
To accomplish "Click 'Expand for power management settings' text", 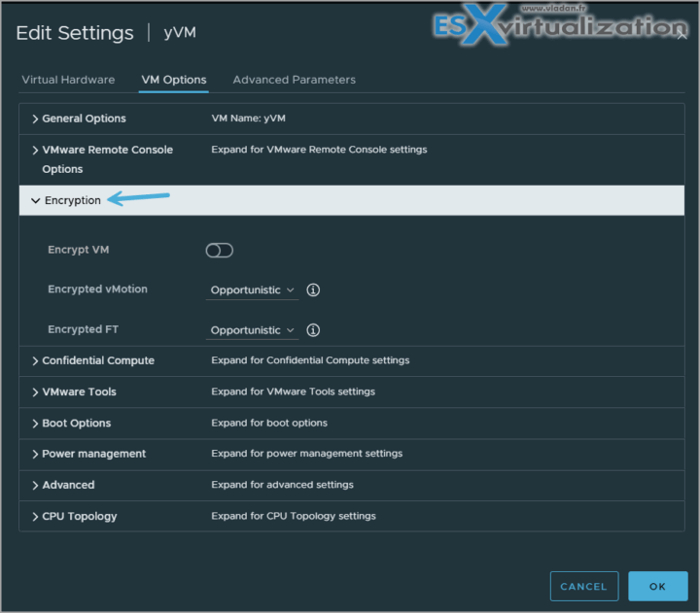I will pos(306,454).
